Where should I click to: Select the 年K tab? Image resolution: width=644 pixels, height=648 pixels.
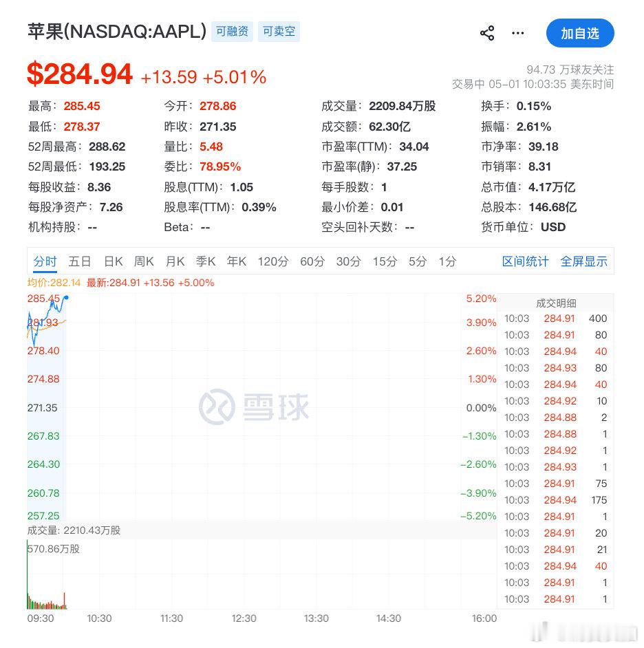[x=237, y=261]
